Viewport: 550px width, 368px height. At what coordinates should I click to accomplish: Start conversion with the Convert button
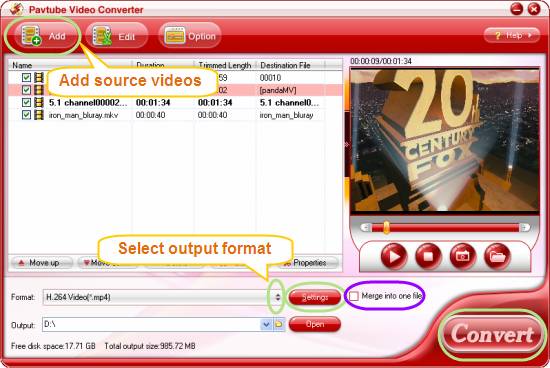[492, 334]
